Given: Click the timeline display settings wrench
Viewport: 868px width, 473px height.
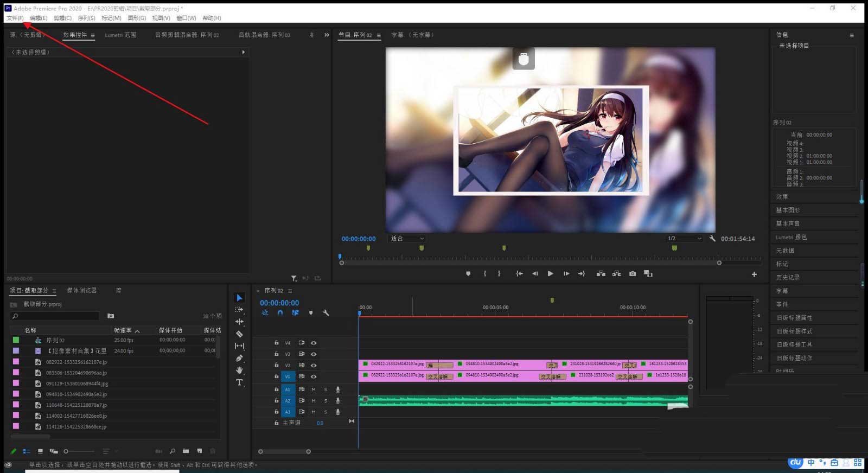Looking at the screenshot, I should 326,313.
